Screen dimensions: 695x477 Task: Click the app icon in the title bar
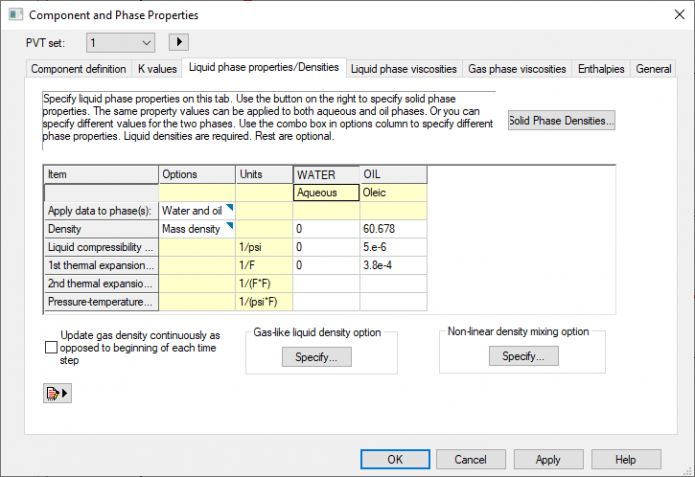(13, 15)
